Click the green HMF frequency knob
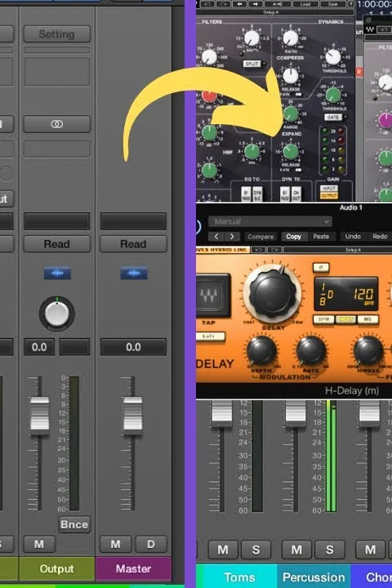The width and height of the screenshot is (392, 588). (252, 152)
